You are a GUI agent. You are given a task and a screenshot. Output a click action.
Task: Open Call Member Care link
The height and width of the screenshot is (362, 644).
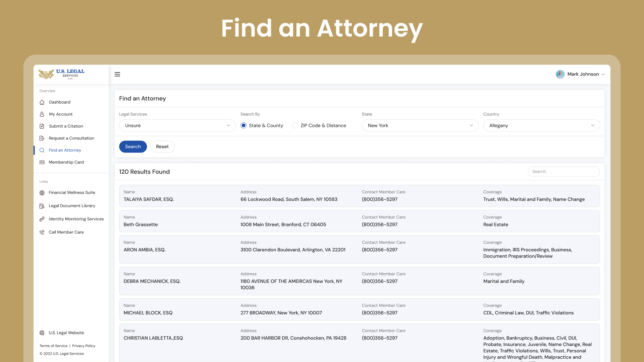[66, 232]
